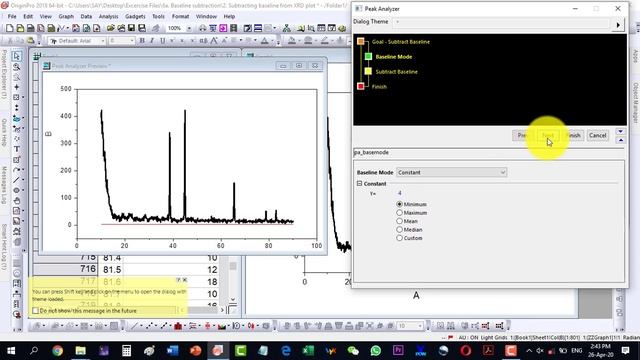Open the Analysis menu
The height and width of the screenshot is (360, 640).
(108, 16)
